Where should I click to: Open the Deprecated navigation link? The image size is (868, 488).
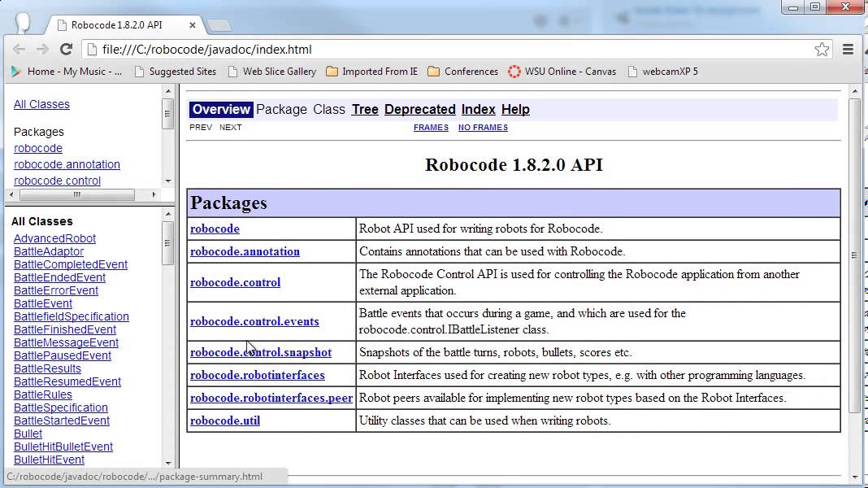419,109
